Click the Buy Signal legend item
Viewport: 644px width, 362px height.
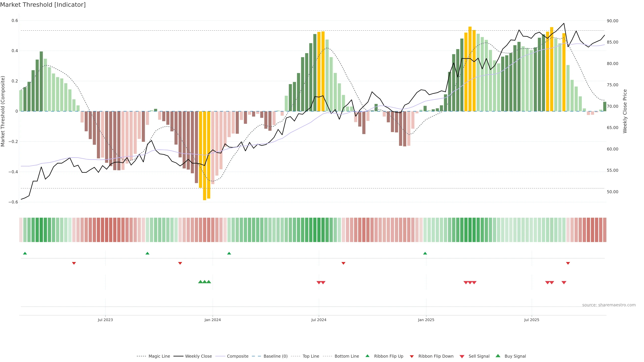click(x=515, y=356)
